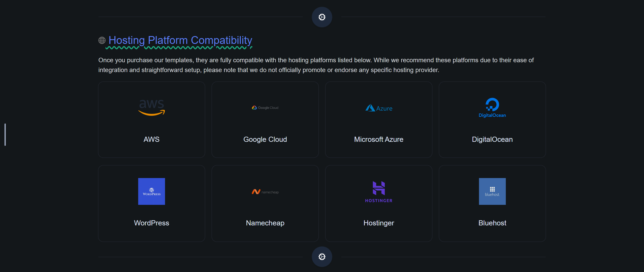Select the purple Hostinger logo
Viewport: 644px width, 272px height.
[x=379, y=192]
